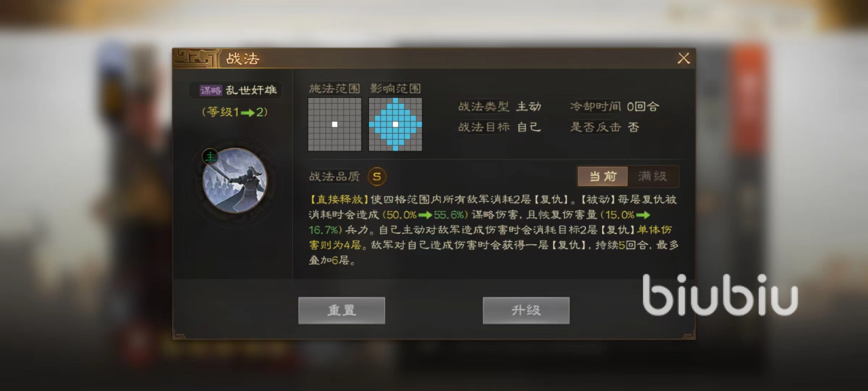Click the 升级 upgrade button
868x391 pixels.
coord(526,310)
